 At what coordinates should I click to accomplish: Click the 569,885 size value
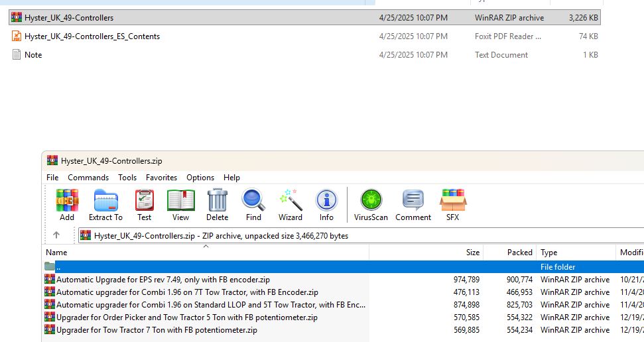point(466,329)
